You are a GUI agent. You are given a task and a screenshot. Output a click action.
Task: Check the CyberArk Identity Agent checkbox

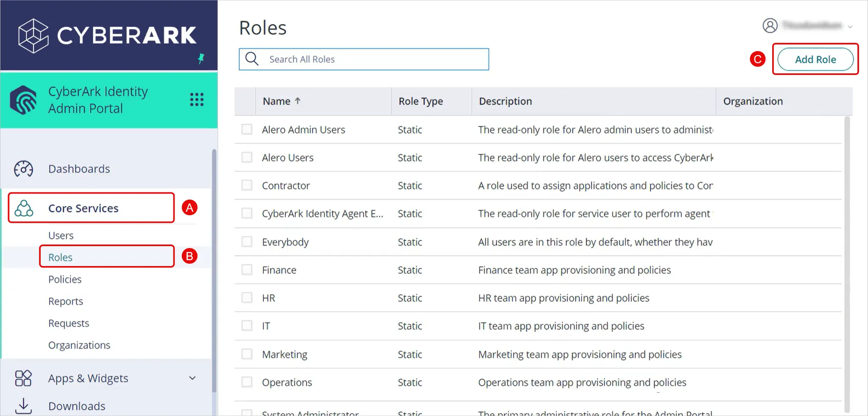coord(247,213)
